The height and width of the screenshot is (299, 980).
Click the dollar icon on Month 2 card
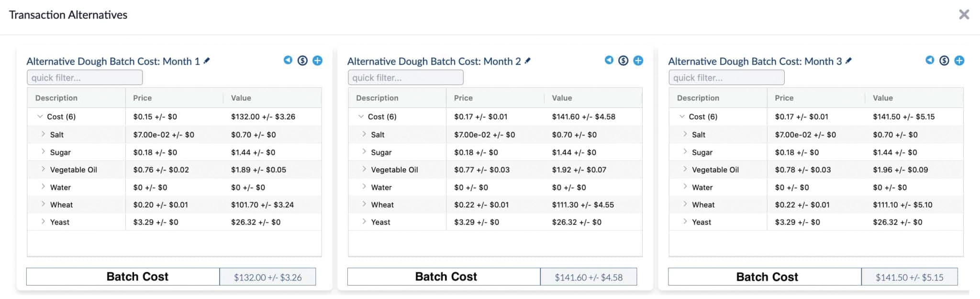(624, 60)
